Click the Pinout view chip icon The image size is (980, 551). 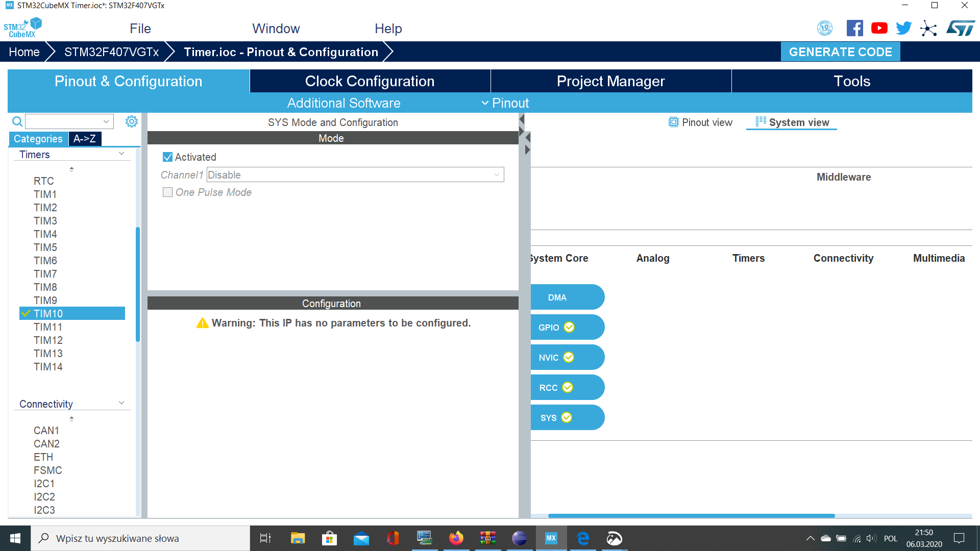674,122
